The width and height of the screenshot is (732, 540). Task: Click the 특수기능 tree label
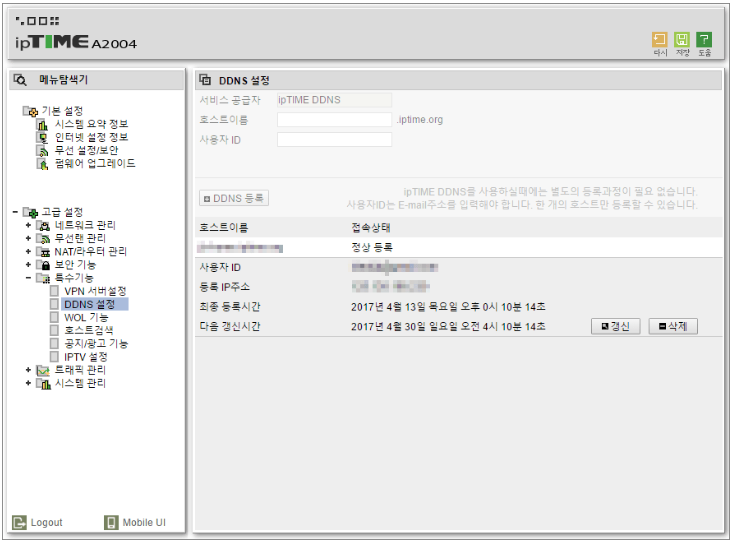[x=74, y=278]
